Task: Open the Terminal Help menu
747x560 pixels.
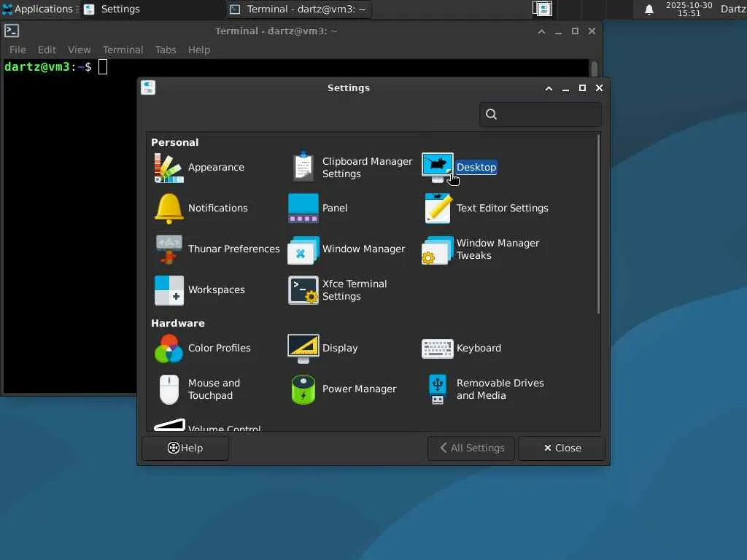Action: click(198, 50)
